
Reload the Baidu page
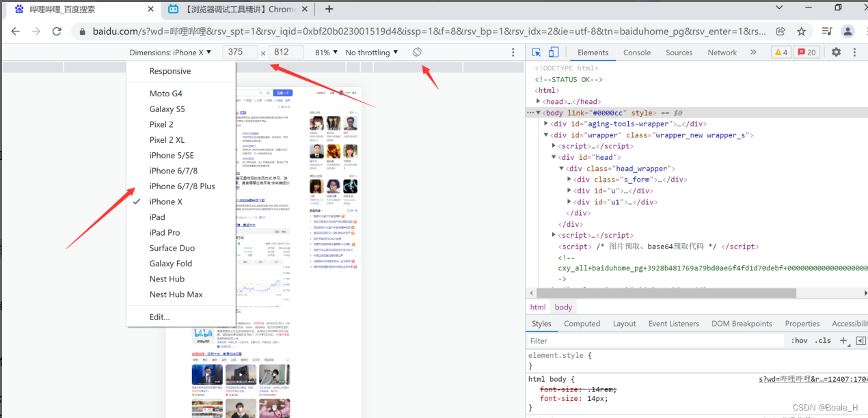tap(57, 31)
